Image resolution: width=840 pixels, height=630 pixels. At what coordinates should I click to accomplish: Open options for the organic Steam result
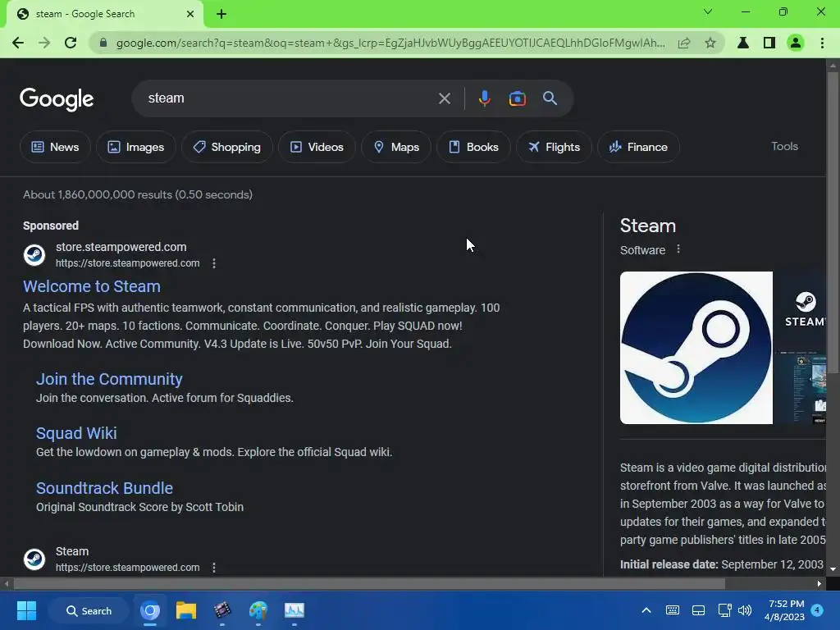pyautogui.click(x=214, y=568)
